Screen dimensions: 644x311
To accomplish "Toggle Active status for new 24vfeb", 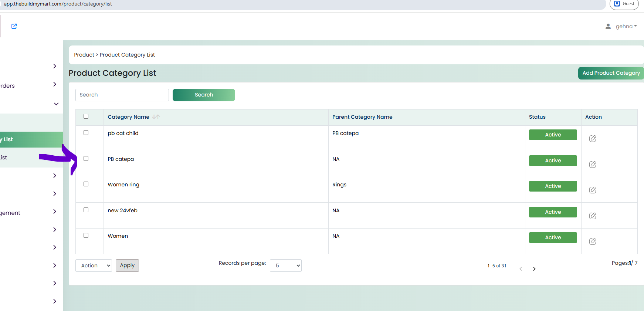I will click(553, 212).
